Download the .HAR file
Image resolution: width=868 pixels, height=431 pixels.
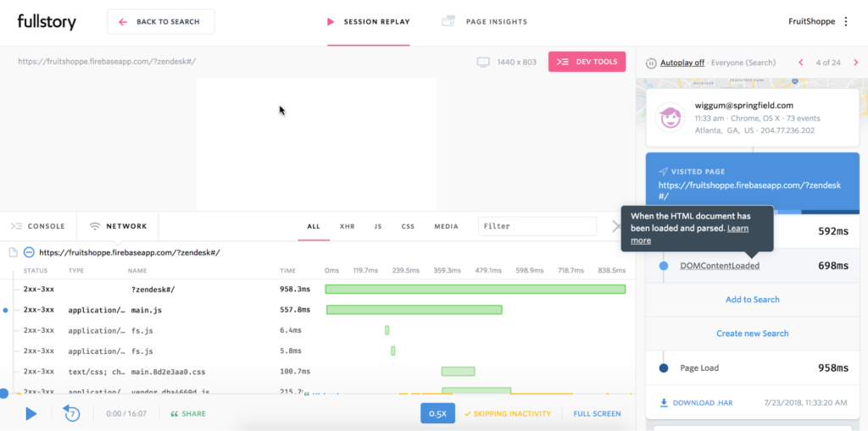pos(697,403)
